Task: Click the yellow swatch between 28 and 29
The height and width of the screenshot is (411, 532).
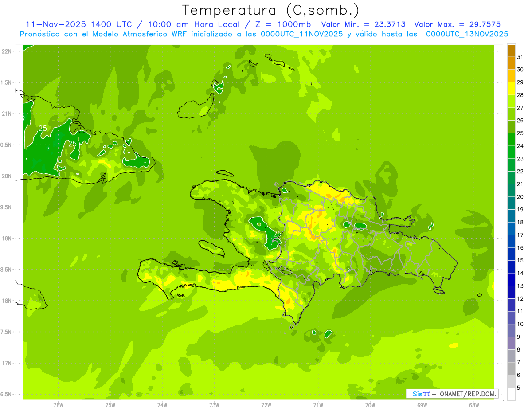Action: coord(511,89)
